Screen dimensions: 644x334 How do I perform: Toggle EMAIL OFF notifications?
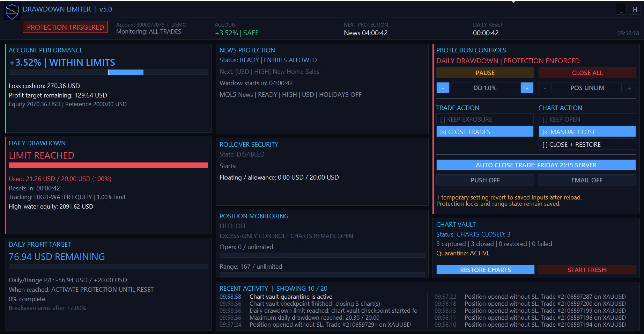(x=587, y=180)
